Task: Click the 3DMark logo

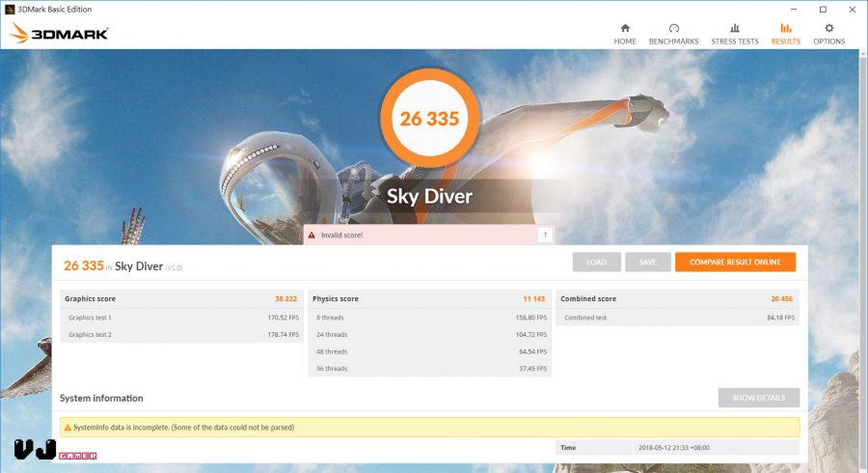Action: [59, 33]
